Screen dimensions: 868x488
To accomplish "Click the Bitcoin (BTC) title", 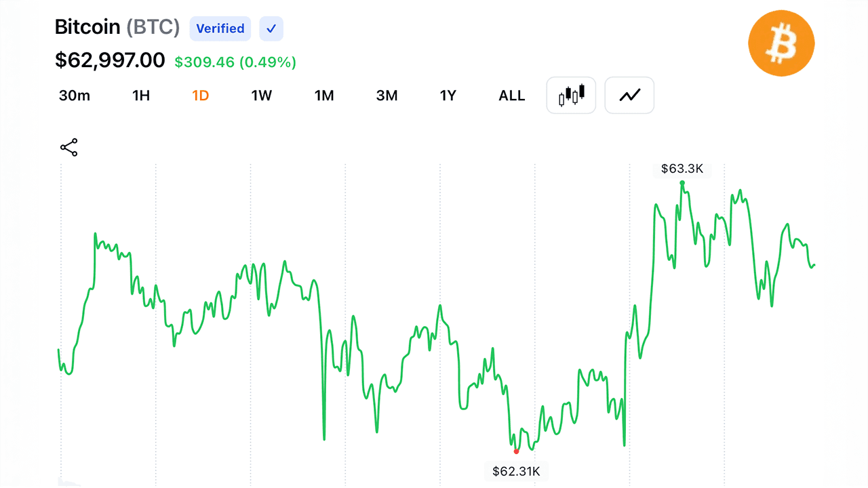I will tap(117, 28).
